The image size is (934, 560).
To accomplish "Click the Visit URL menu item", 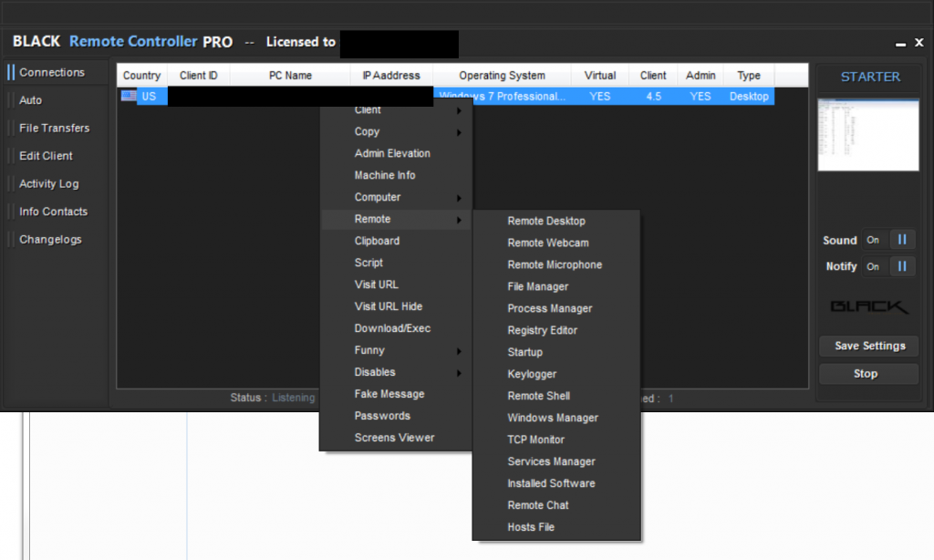I will [x=396, y=285].
